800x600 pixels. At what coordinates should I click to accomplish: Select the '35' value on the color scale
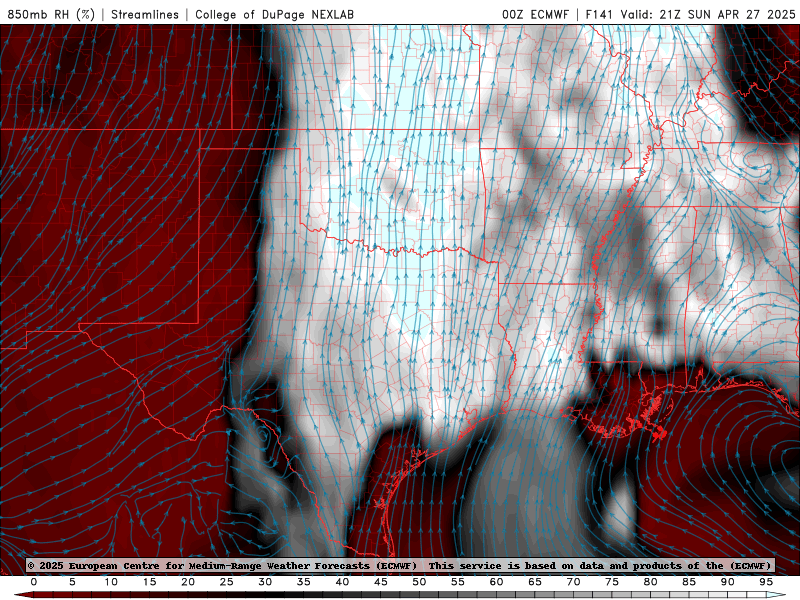tap(304, 582)
